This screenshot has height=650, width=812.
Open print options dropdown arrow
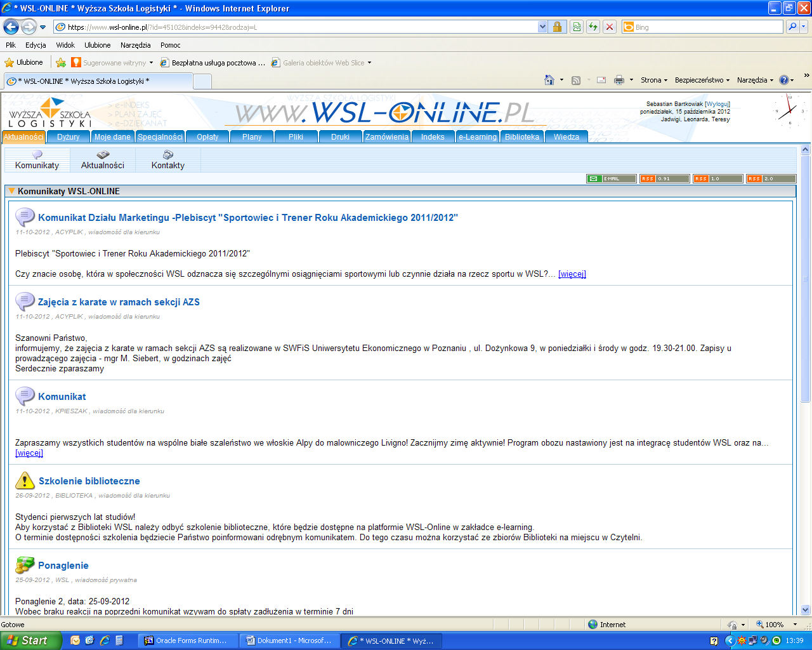631,80
